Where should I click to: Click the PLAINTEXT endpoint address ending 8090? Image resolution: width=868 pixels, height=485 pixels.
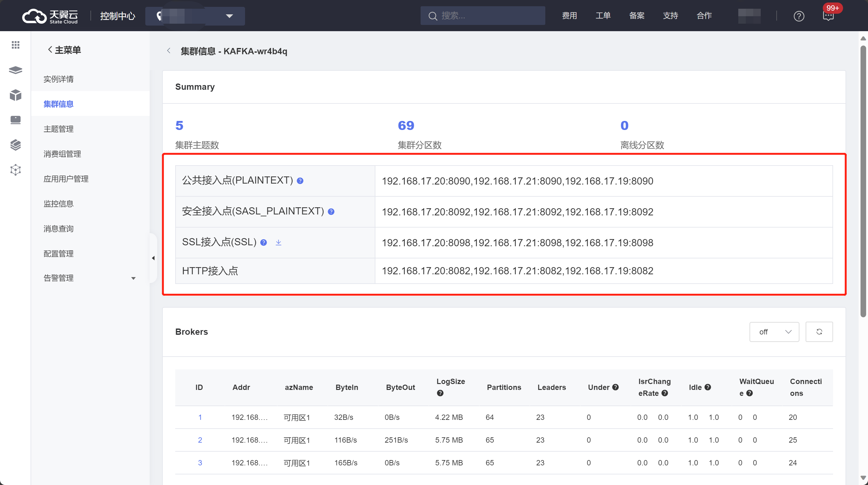517,181
